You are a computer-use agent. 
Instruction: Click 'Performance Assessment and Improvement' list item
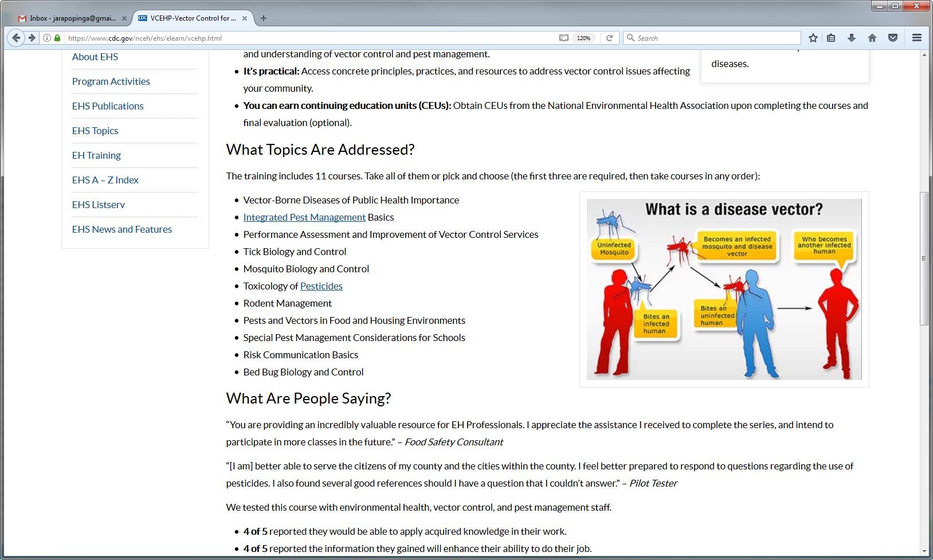point(391,234)
